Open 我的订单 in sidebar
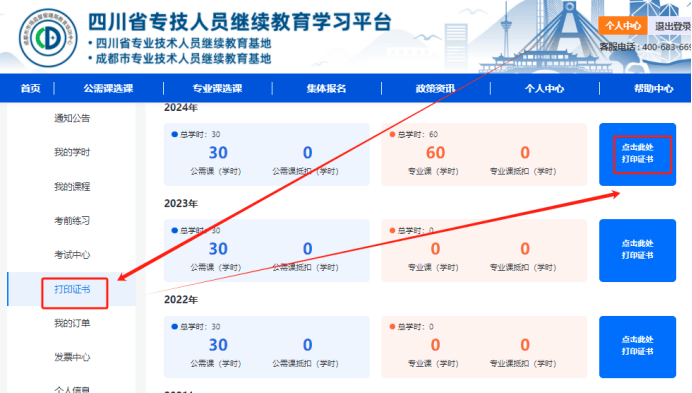Screen dimensions: 692x393 click(72, 323)
